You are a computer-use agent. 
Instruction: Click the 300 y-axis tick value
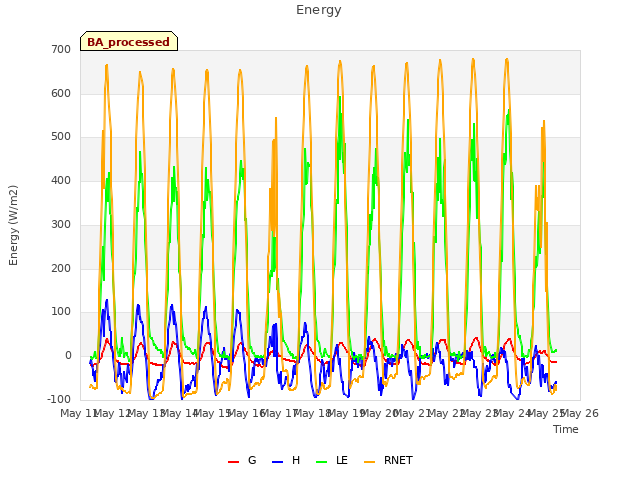[x=61, y=224]
